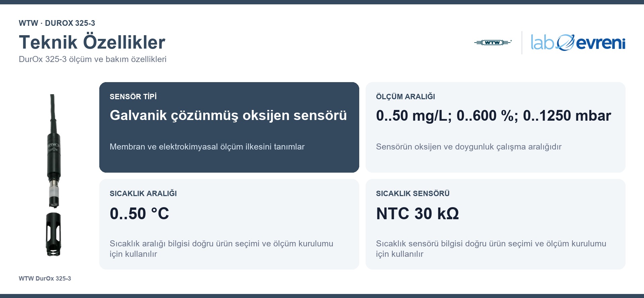The height and width of the screenshot is (298, 644).
Task: Select the 'NTC 30 kΩ' value
Action: [417, 214]
